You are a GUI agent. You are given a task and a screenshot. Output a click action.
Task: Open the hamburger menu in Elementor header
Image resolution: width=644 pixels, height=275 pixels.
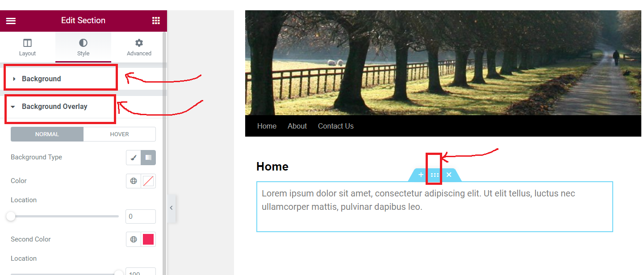click(x=11, y=21)
